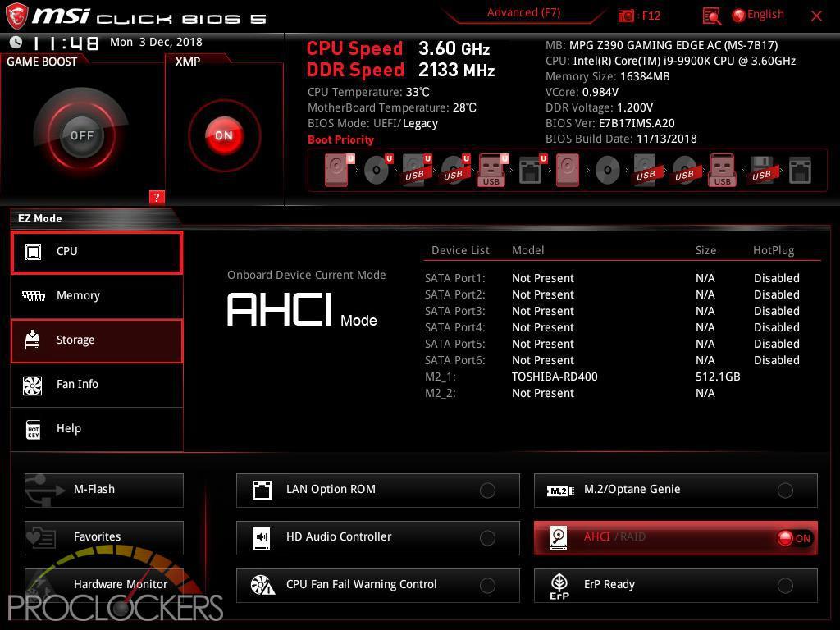Turn on the Game Boost knob

pos(81,135)
